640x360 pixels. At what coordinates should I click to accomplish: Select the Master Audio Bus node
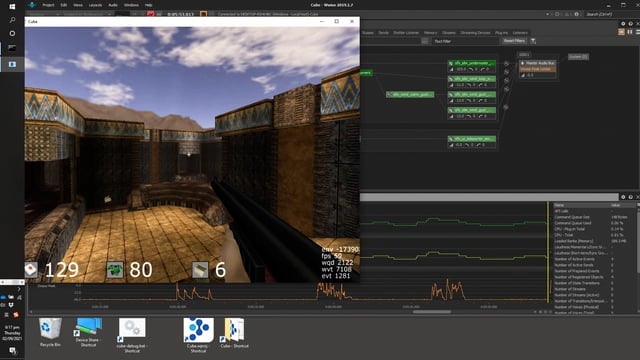click(x=537, y=63)
